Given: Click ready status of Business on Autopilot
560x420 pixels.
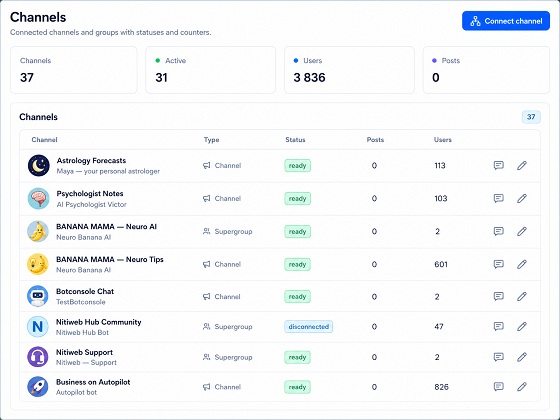Looking at the screenshot, I should [298, 387].
